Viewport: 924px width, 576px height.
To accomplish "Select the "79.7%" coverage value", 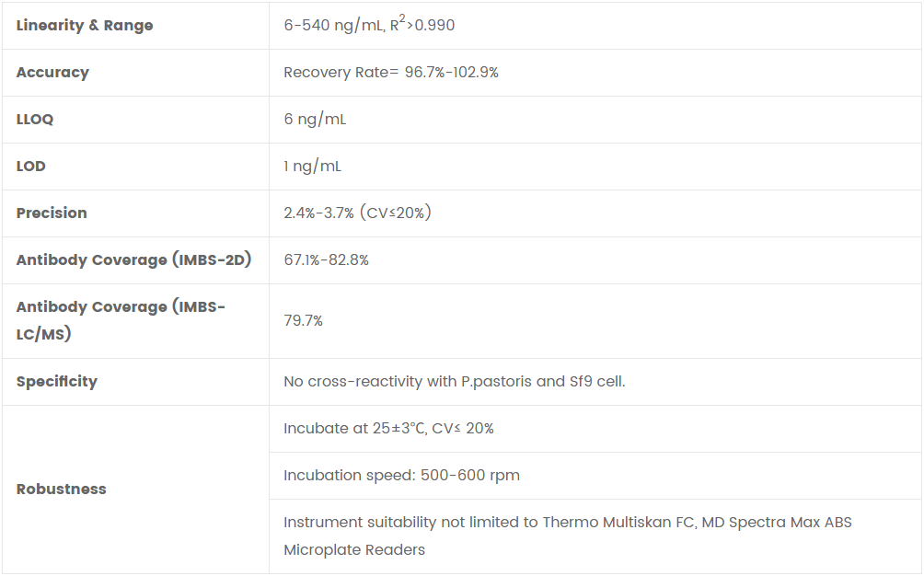I will click(x=303, y=321).
